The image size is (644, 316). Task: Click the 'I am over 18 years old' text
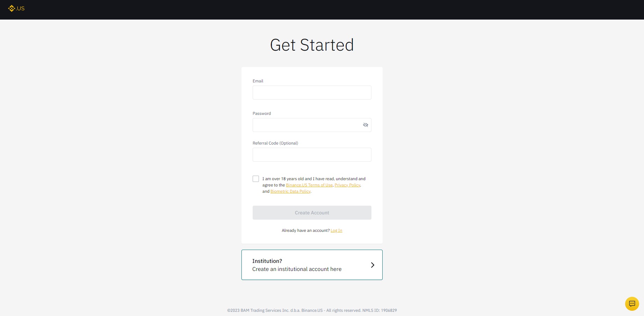tap(283, 179)
